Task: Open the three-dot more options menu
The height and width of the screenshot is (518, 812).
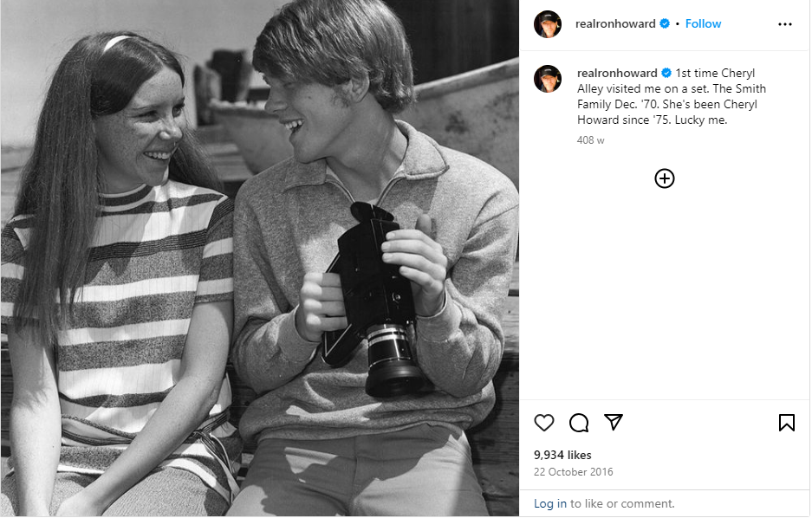Action: 785,24
